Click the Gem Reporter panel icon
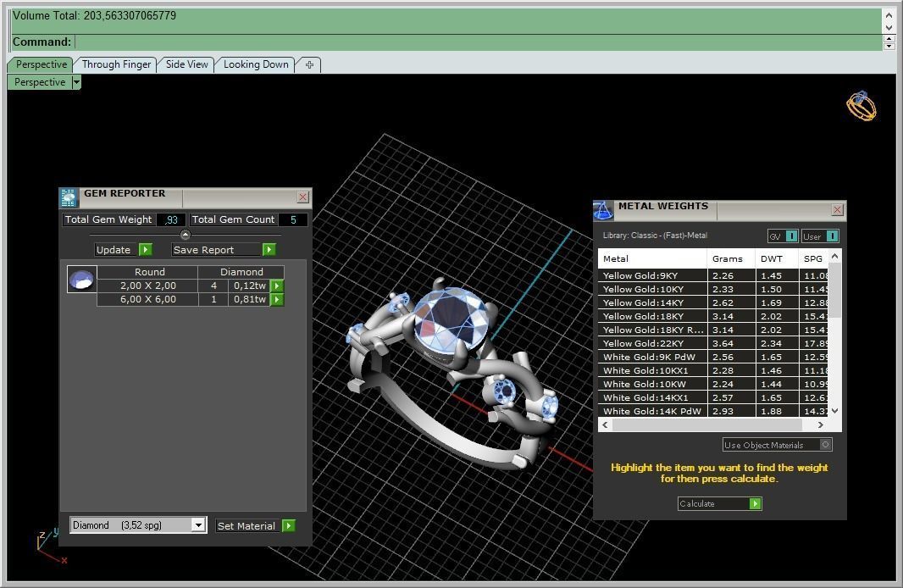 69,197
